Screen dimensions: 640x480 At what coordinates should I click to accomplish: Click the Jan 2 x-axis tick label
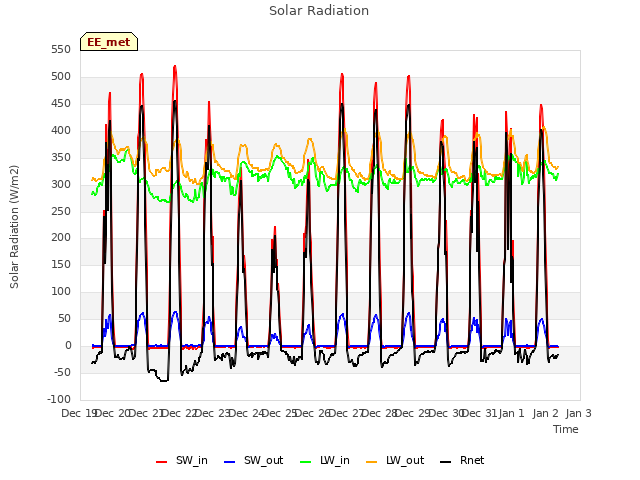(545, 413)
